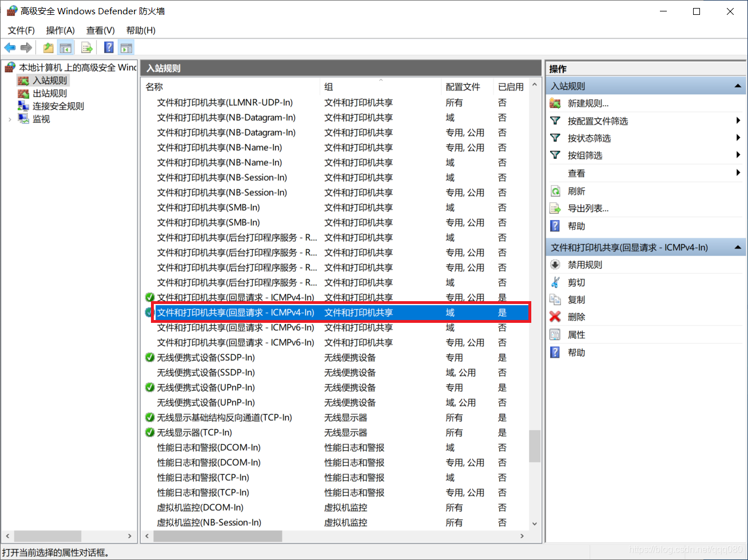
Task: Open the 按状态筛选 submenu arrow
Action: (738, 138)
